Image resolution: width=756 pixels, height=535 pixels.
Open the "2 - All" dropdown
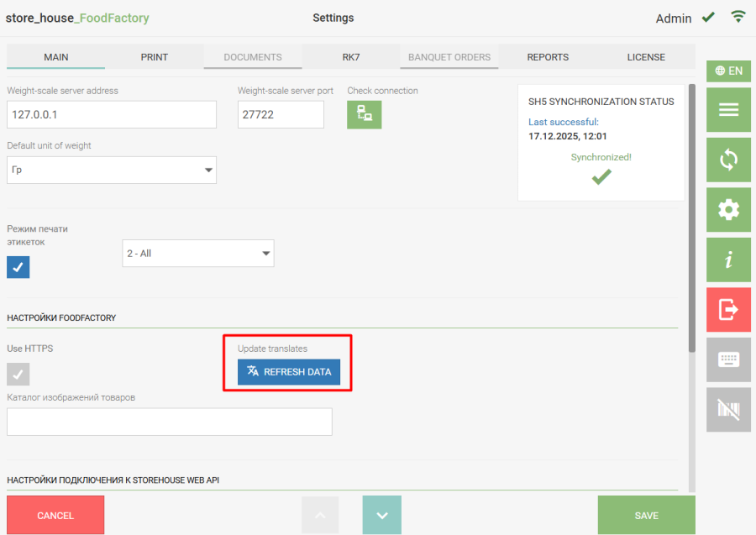(x=198, y=253)
